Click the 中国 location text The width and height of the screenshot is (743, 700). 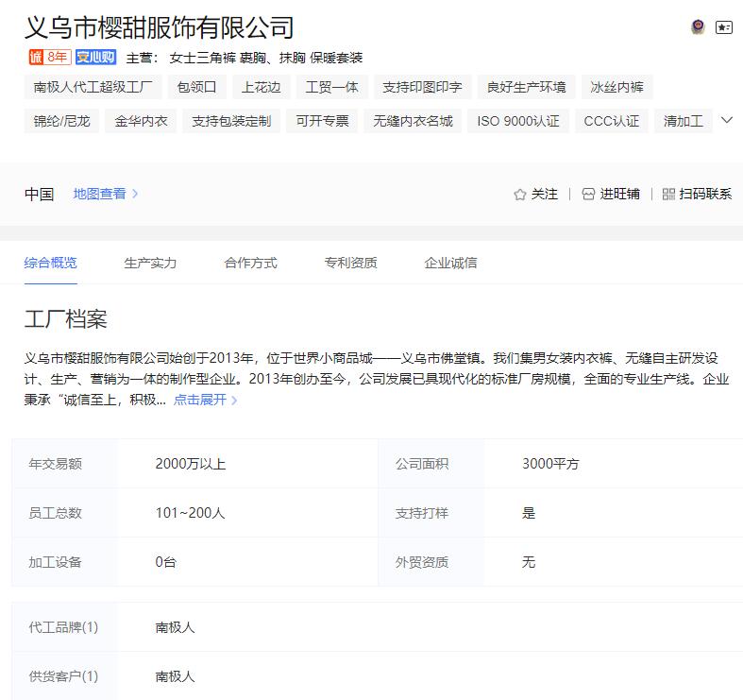[40, 194]
